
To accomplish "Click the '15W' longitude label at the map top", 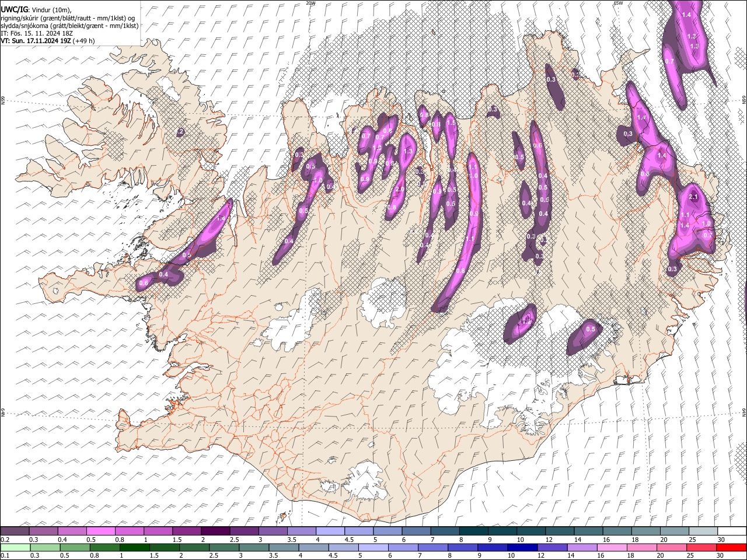I will coord(619,3).
